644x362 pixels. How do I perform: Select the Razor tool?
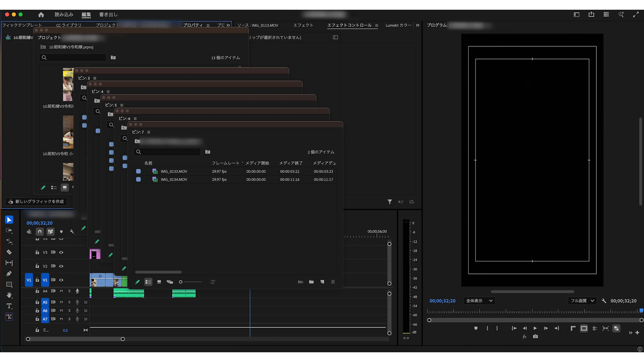(9, 252)
